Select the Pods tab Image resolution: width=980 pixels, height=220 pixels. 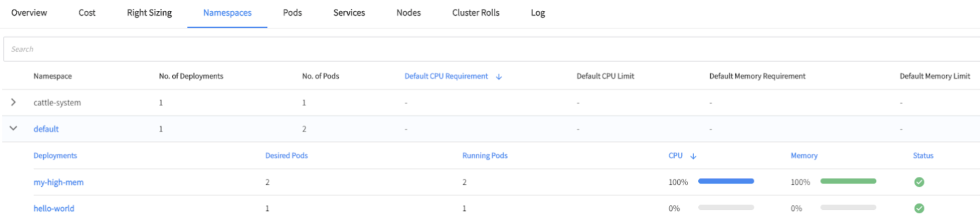292,13
